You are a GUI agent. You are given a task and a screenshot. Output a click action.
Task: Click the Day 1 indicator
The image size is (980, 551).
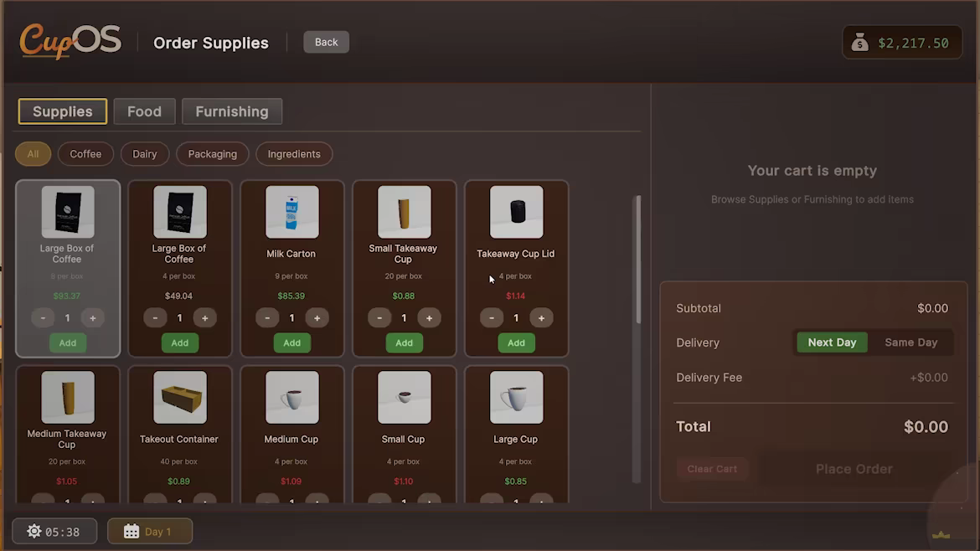click(150, 531)
